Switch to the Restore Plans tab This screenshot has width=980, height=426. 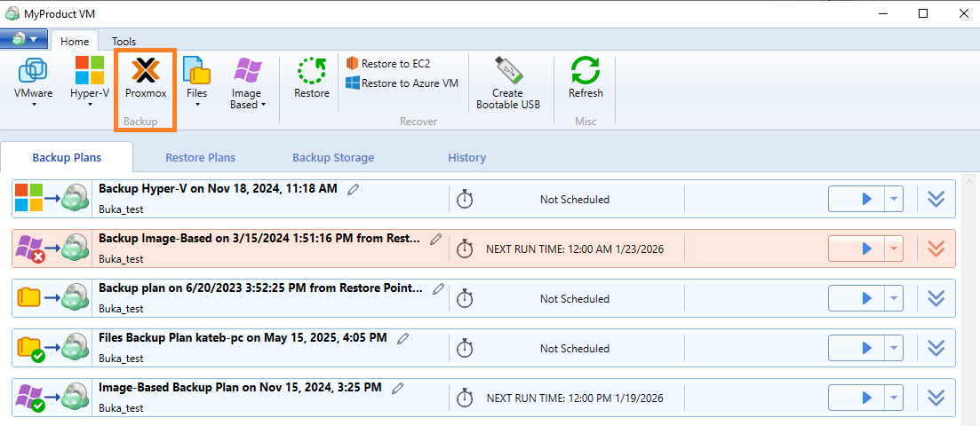[x=200, y=158]
